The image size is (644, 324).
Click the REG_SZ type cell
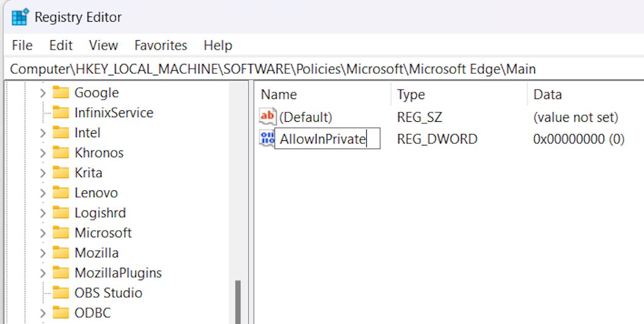pos(419,117)
